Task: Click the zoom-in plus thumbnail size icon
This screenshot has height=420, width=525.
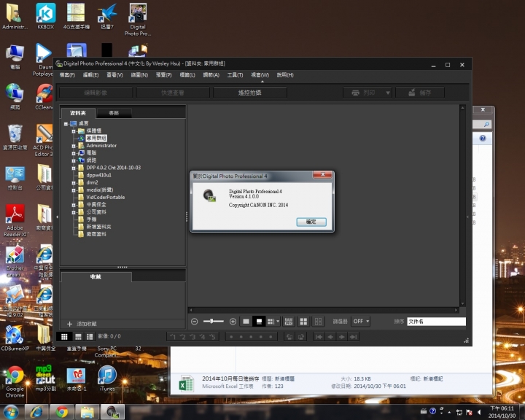Action: click(233, 322)
